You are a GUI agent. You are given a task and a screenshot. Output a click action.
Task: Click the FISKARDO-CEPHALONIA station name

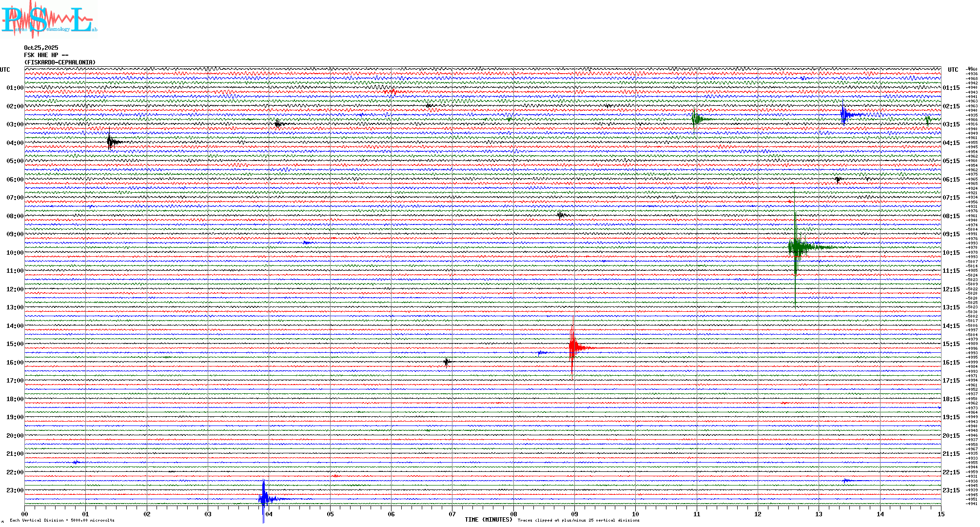click(x=59, y=62)
